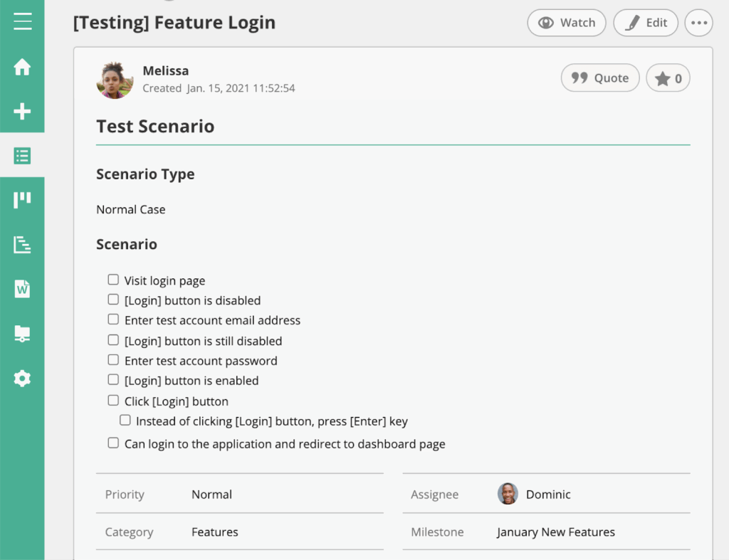The width and height of the screenshot is (729, 560).
Task: Click the Quote button
Action: coord(600,78)
